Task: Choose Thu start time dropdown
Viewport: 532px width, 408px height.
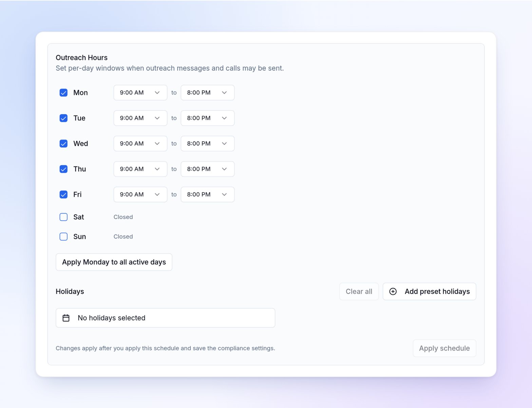Action: pos(140,169)
